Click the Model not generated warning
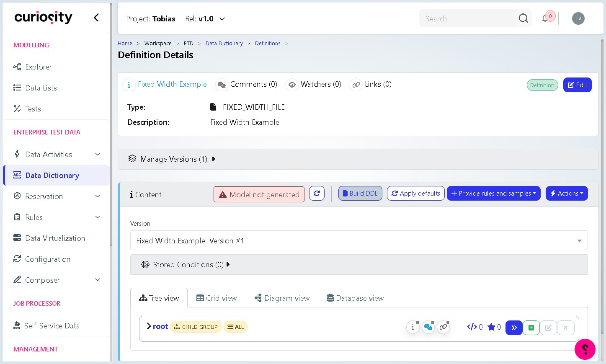606x364 pixels. click(x=259, y=194)
